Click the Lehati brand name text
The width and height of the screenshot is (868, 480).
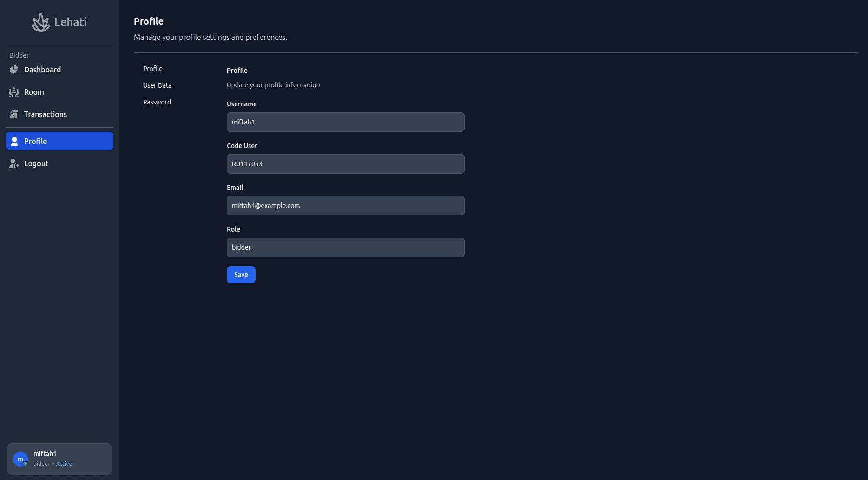[71, 22]
